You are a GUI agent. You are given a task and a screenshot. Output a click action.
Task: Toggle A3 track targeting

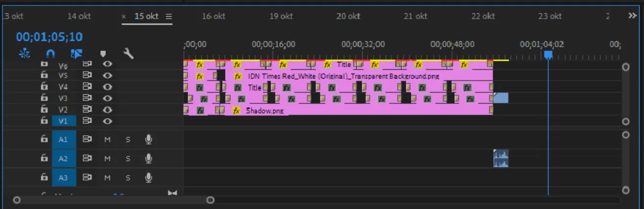pyautogui.click(x=64, y=178)
